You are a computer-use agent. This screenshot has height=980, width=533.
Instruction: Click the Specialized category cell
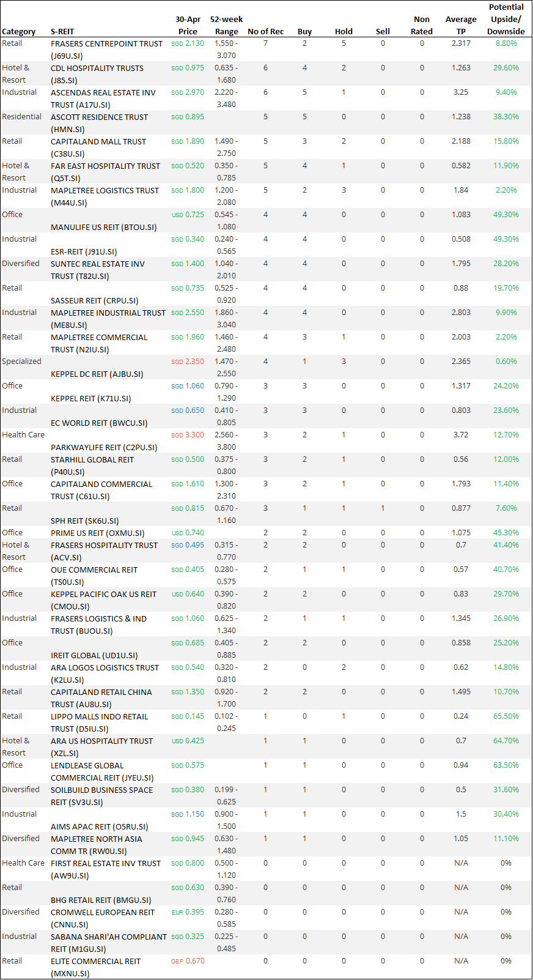click(x=21, y=362)
